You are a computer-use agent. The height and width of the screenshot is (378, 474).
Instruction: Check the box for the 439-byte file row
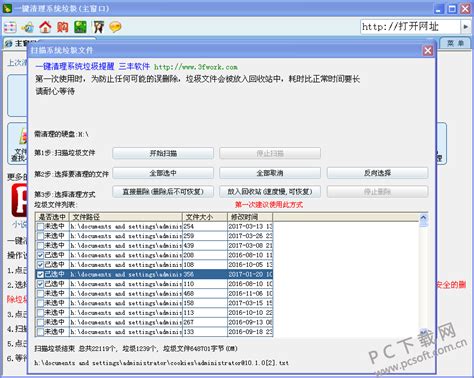pos(40,246)
